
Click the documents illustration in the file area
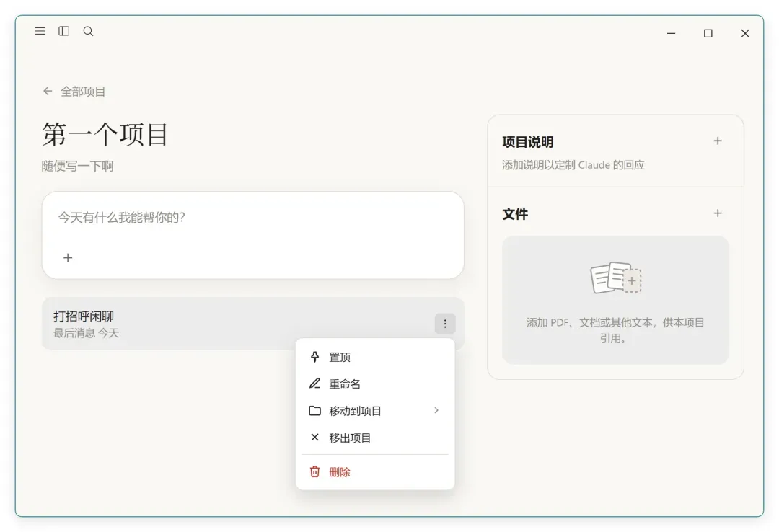click(616, 278)
